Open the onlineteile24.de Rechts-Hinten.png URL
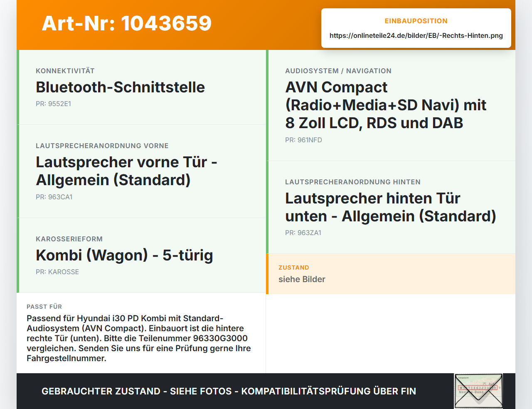 pyautogui.click(x=416, y=36)
